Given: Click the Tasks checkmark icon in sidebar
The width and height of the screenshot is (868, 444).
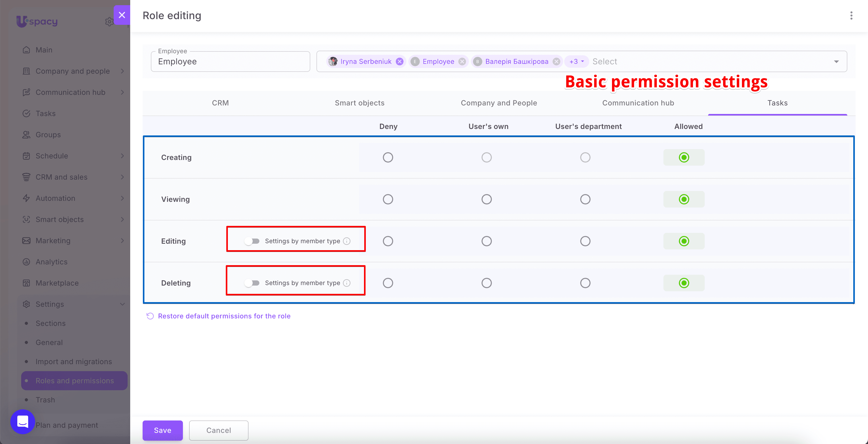Looking at the screenshot, I should (x=26, y=113).
